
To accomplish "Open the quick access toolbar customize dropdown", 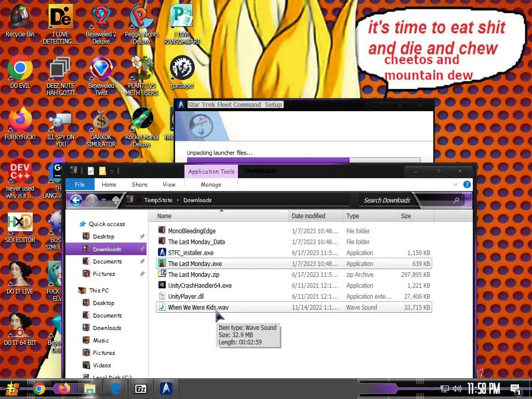I will [112, 171].
